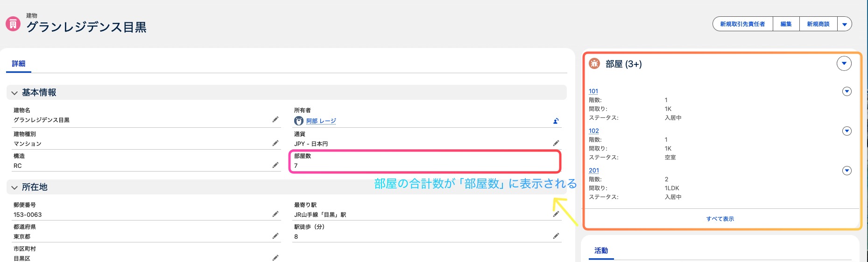Switch to the 詳細 tab

click(x=19, y=63)
